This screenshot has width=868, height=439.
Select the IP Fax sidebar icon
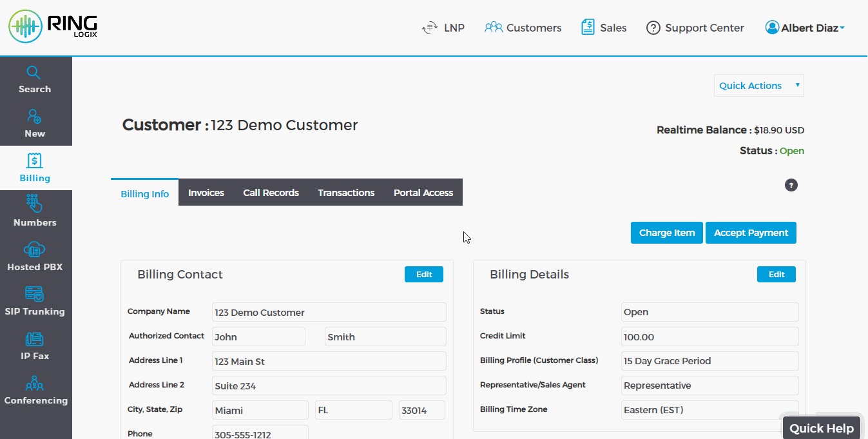pos(35,346)
